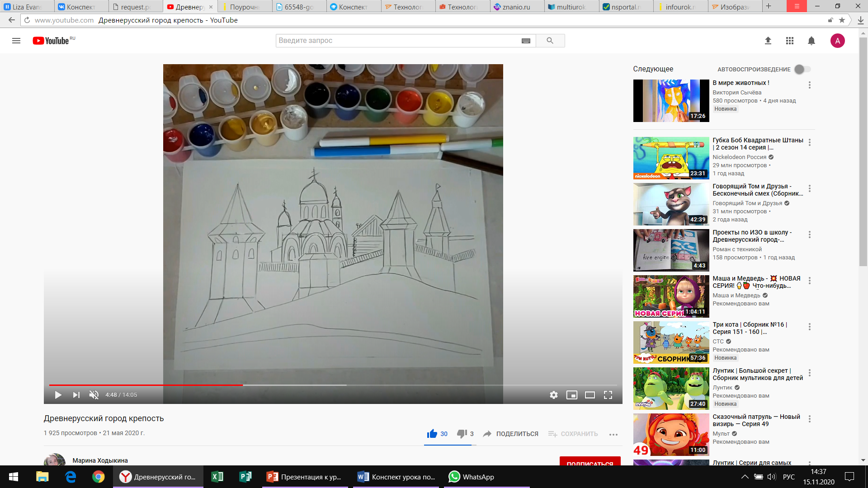This screenshot has width=868, height=488.
Task: Open 'Говорящий Том и Друзья' video title
Action: tap(758, 190)
